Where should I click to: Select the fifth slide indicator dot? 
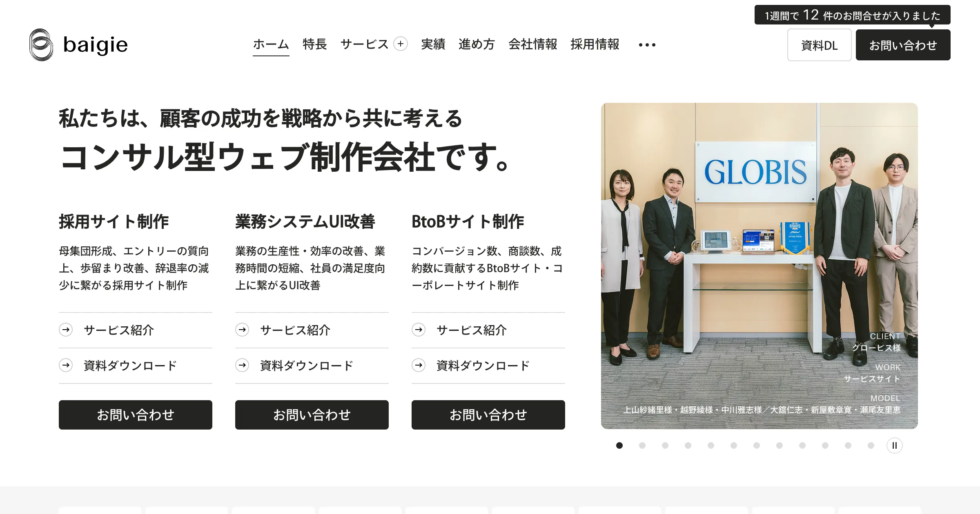(x=711, y=445)
